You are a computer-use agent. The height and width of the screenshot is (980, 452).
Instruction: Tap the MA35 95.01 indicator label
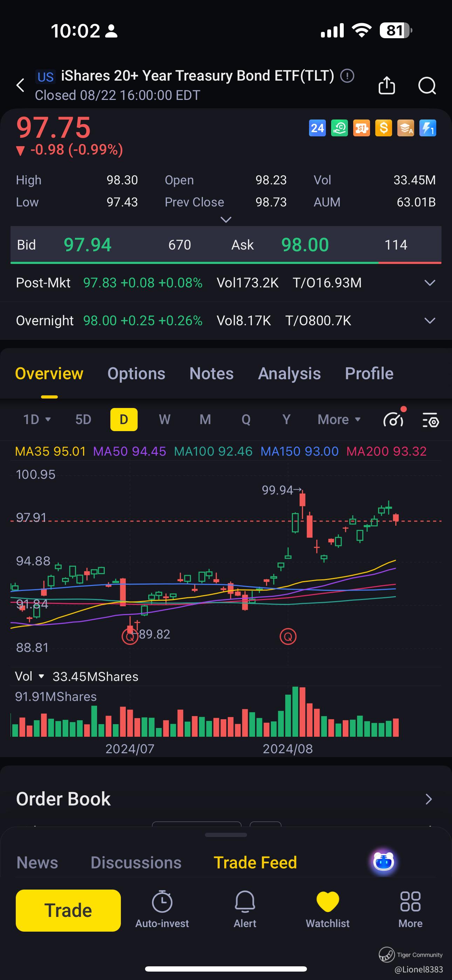50,451
